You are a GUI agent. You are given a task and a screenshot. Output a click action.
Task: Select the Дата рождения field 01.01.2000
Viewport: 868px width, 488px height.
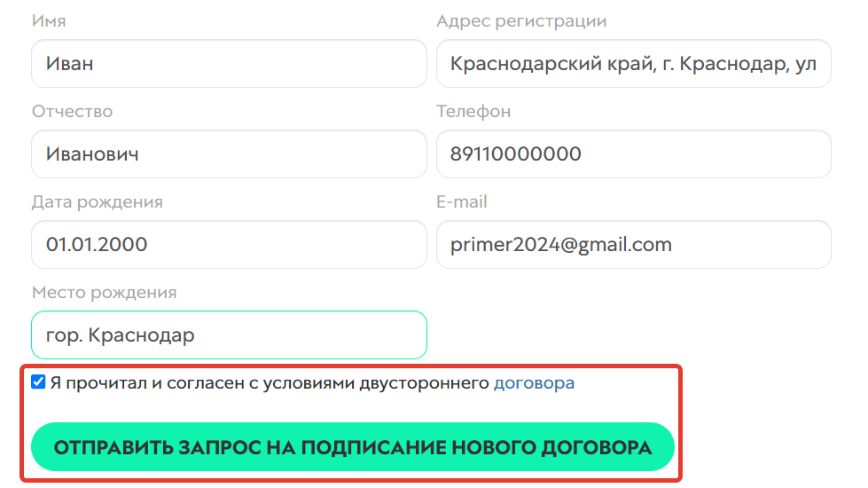[229, 244]
